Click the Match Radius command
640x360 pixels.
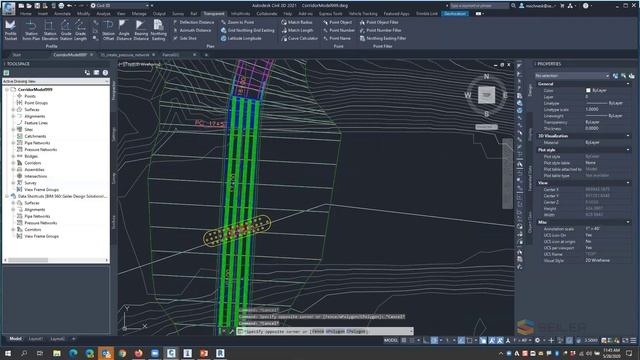click(x=297, y=22)
